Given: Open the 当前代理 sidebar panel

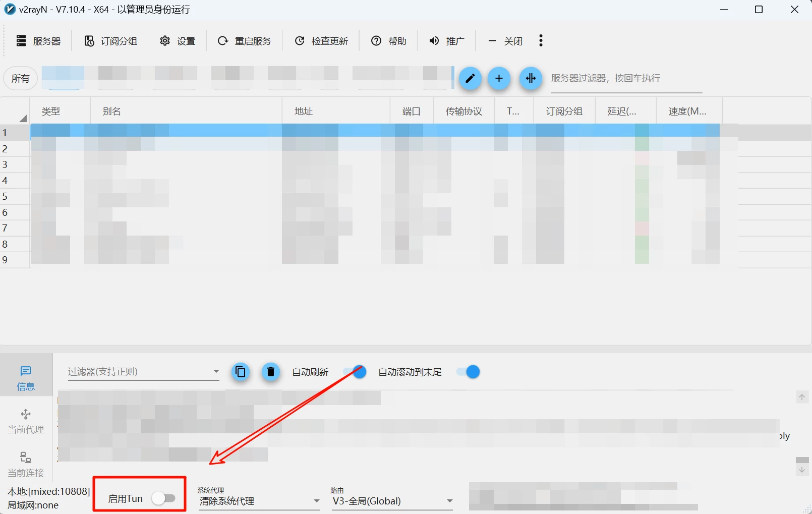Looking at the screenshot, I should click(26, 421).
